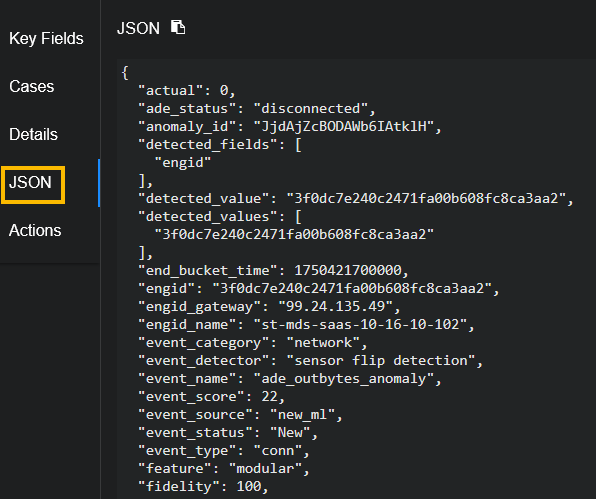Click the "engid" entry inside detected_fields
Image resolution: width=596 pixels, height=499 pixels.
tap(182, 163)
